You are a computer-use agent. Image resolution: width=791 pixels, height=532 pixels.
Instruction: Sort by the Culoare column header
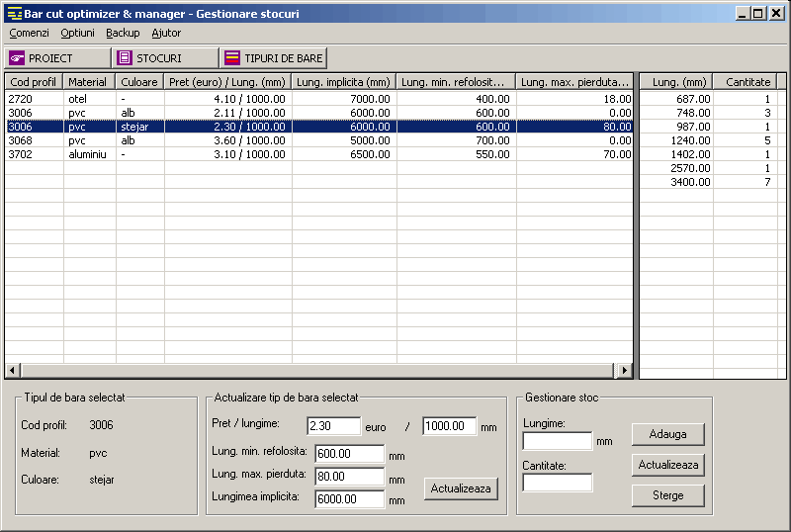pos(139,82)
